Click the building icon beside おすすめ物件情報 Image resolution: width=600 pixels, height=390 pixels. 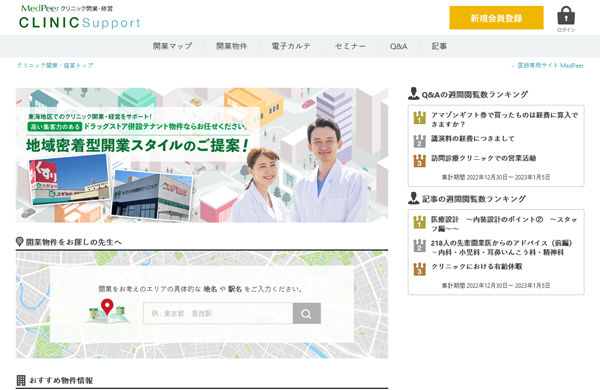21,380
